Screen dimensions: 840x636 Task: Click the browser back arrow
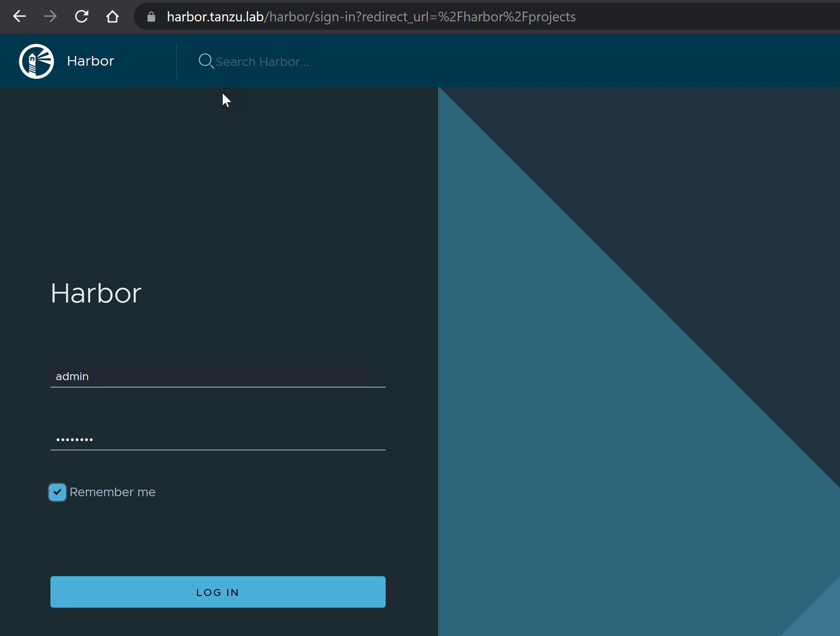click(19, 16)
